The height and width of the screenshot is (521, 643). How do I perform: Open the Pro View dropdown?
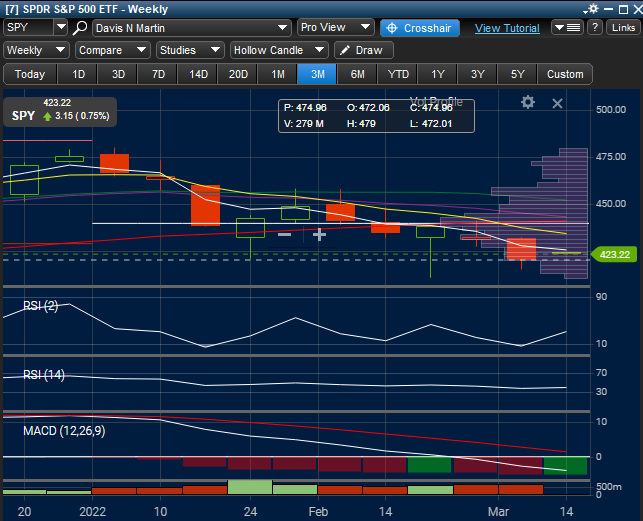click(335, 27)
